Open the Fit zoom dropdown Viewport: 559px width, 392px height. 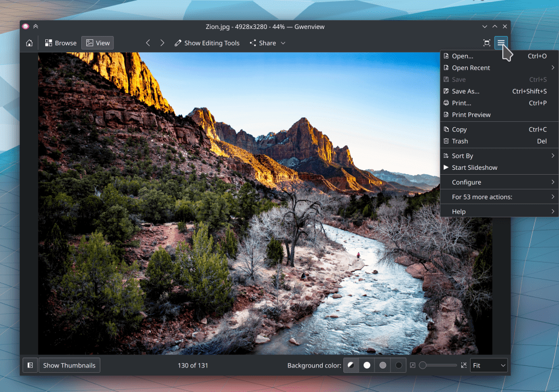(489, 365)
